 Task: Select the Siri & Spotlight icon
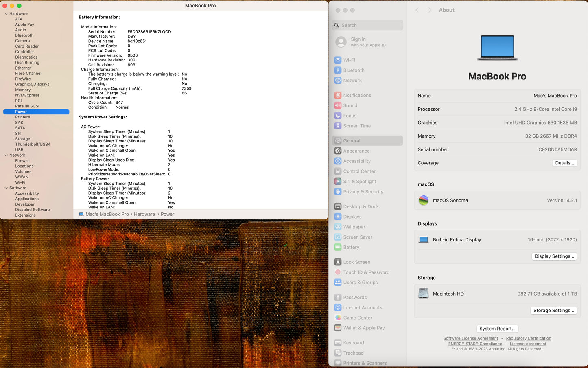point(338,182)
